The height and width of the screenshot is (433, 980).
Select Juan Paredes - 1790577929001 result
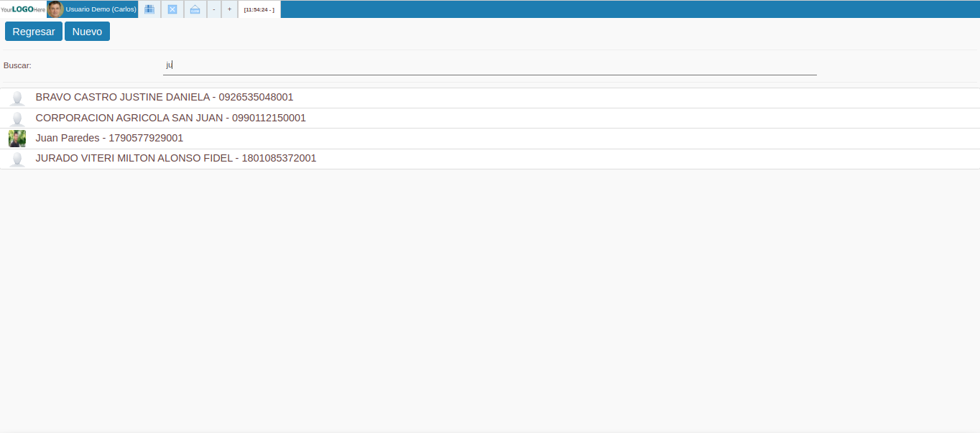[490, 139]
